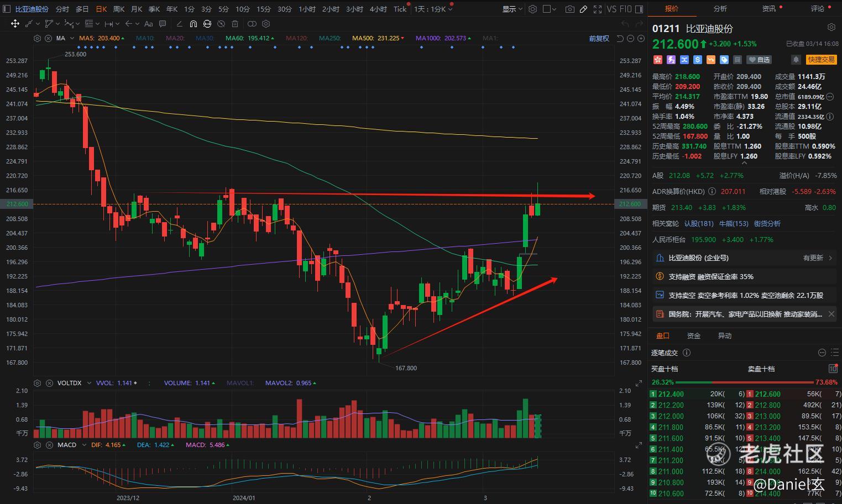The height and width of the screenshot is (504, 842).
Task: Open drawing toolbar settings gear
Action: pyautogui.click(x=266, y=24)
